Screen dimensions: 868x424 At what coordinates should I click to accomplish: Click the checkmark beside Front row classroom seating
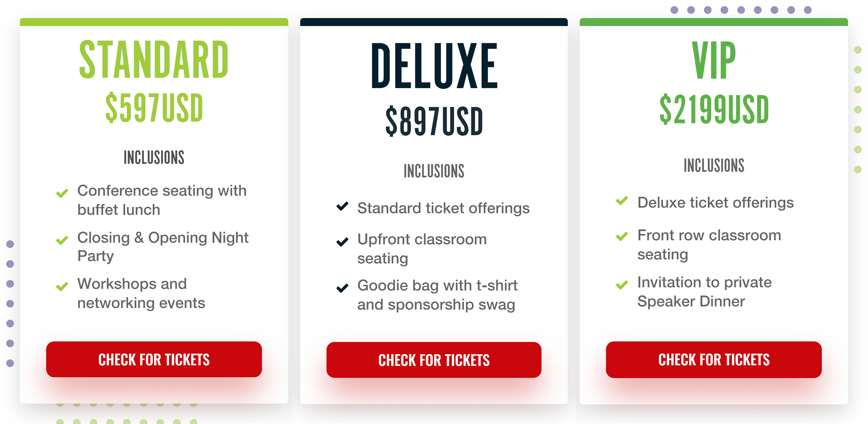point(622,236)
